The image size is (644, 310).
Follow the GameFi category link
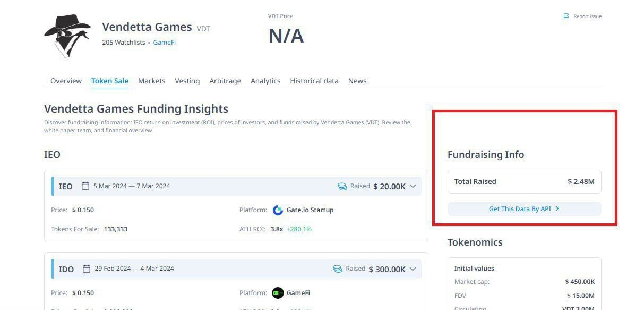(x=164, y=43)
